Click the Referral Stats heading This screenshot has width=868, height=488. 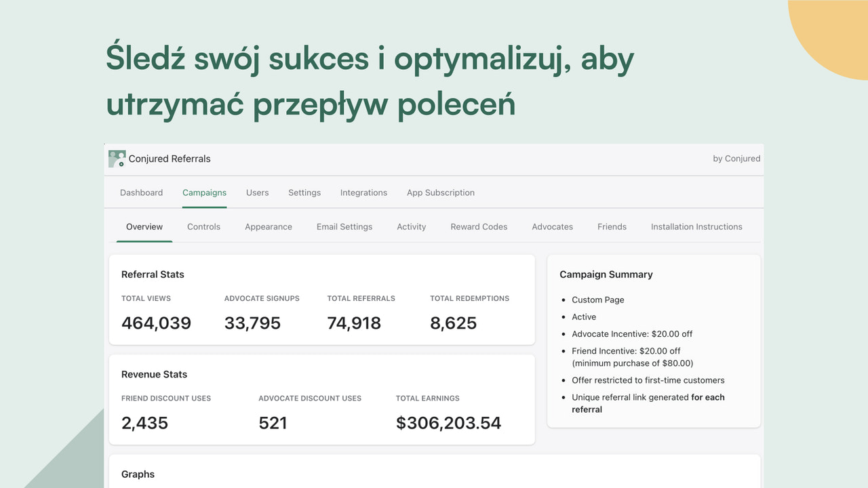[153, 274]
